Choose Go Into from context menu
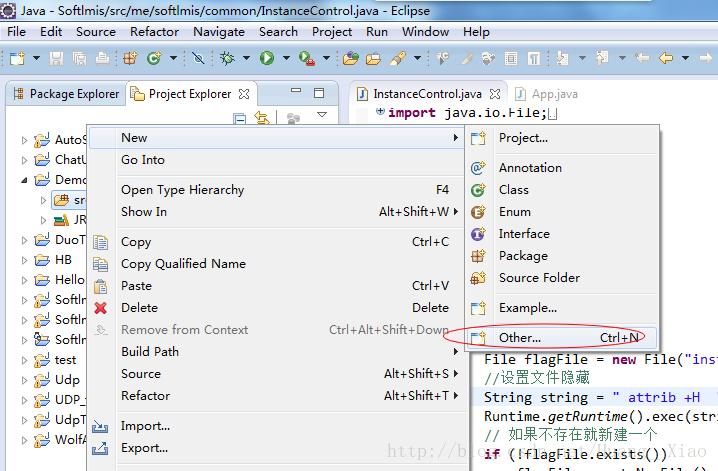The width and height of the screenshot is (718, 471). click(276, 160)
